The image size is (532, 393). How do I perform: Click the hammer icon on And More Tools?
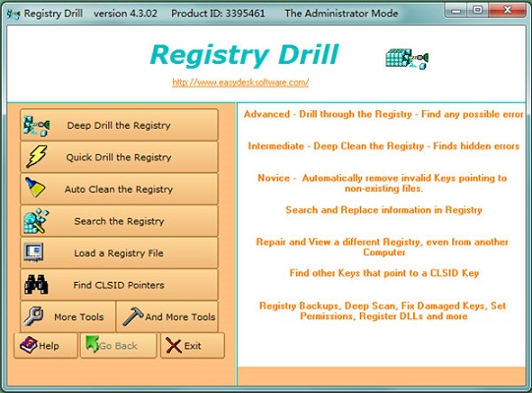(133, 316)
